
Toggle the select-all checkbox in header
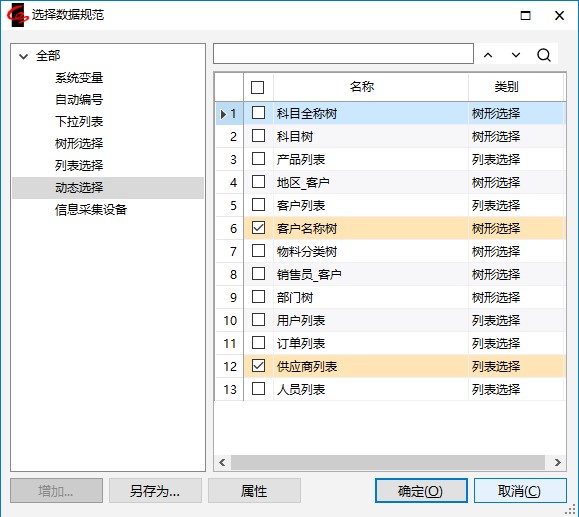pos(257,87)
